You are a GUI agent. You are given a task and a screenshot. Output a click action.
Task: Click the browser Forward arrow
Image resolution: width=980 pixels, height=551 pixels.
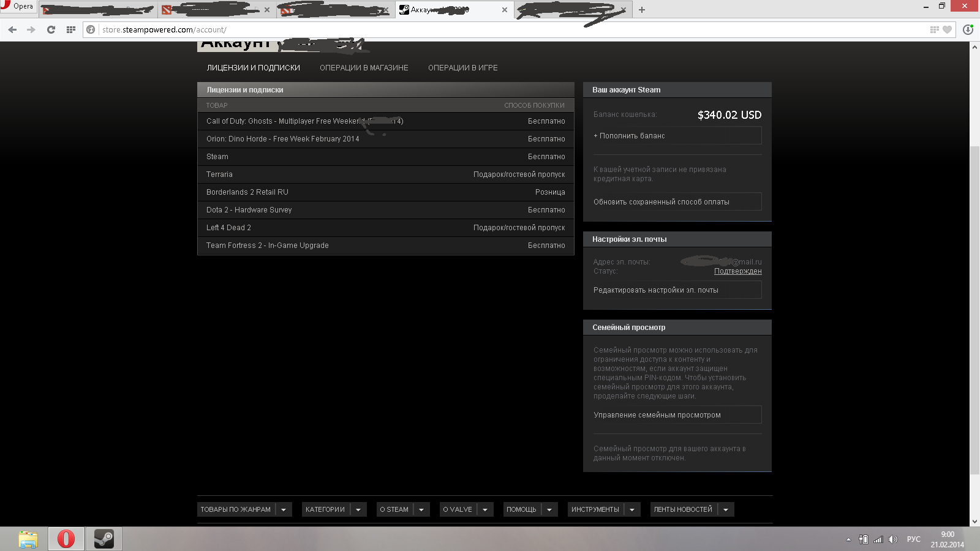coord(31,29)
